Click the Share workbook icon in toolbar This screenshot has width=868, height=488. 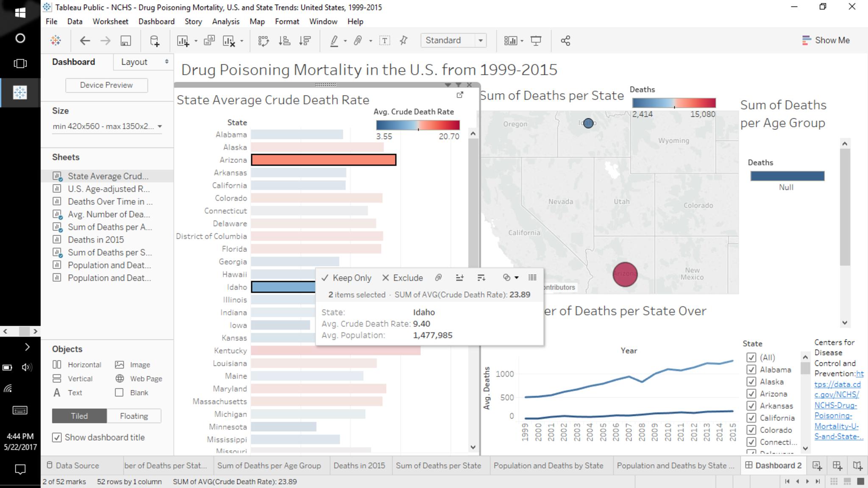point(565,41)
